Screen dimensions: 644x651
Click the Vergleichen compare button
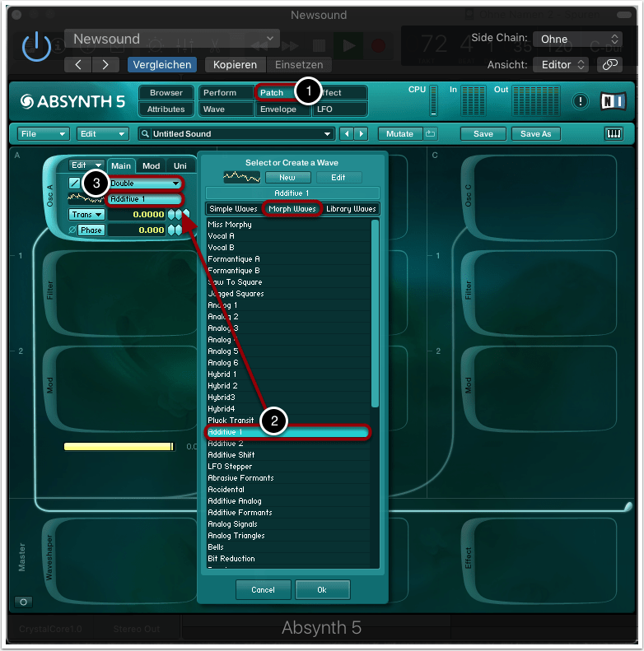coord(162,65)
